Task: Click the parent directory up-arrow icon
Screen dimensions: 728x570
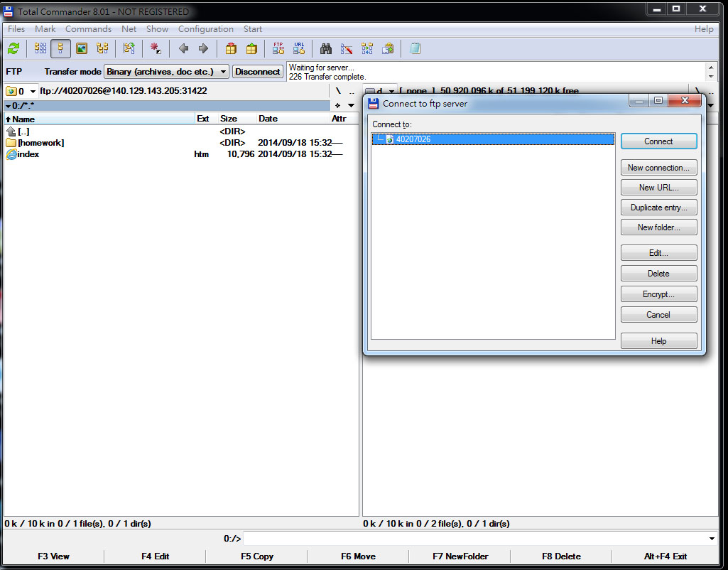Action: [11, 131]
